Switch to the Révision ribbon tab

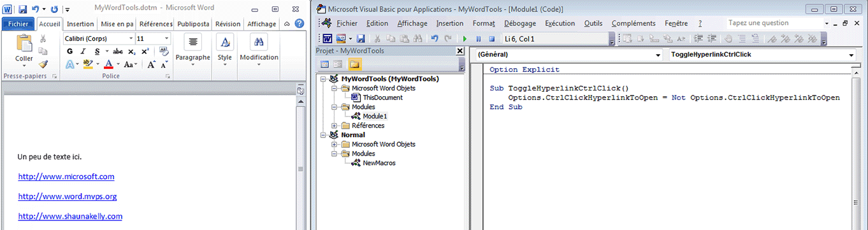(x=228, y=24)
